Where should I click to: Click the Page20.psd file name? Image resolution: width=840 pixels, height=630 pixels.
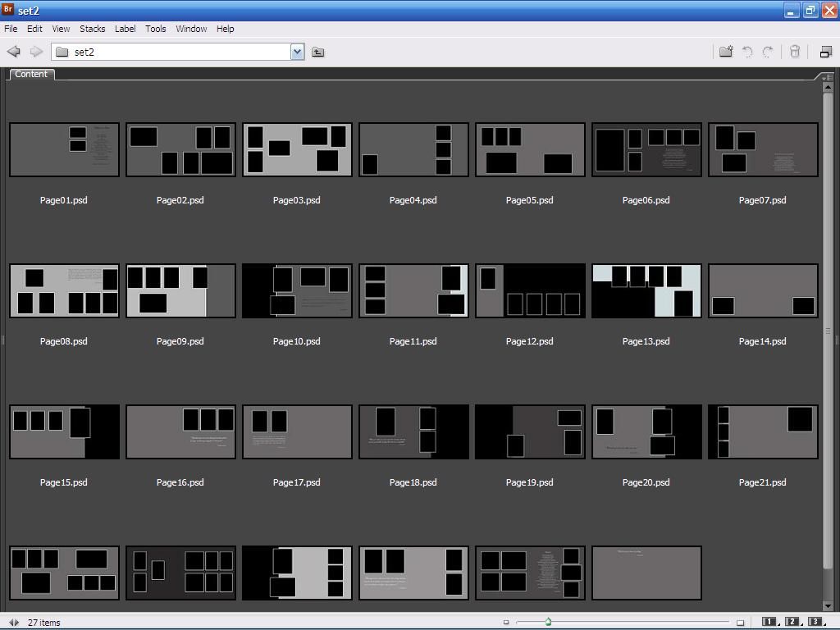point(646,482)
